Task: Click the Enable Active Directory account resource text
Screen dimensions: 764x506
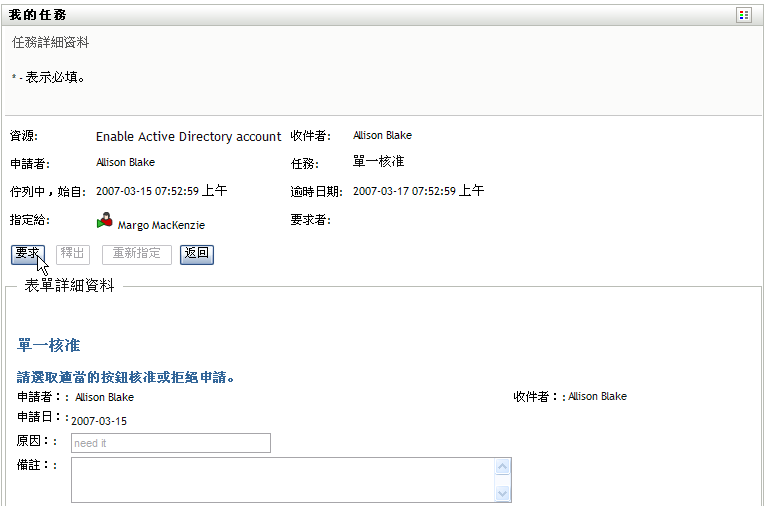Action: coord(188,137)
